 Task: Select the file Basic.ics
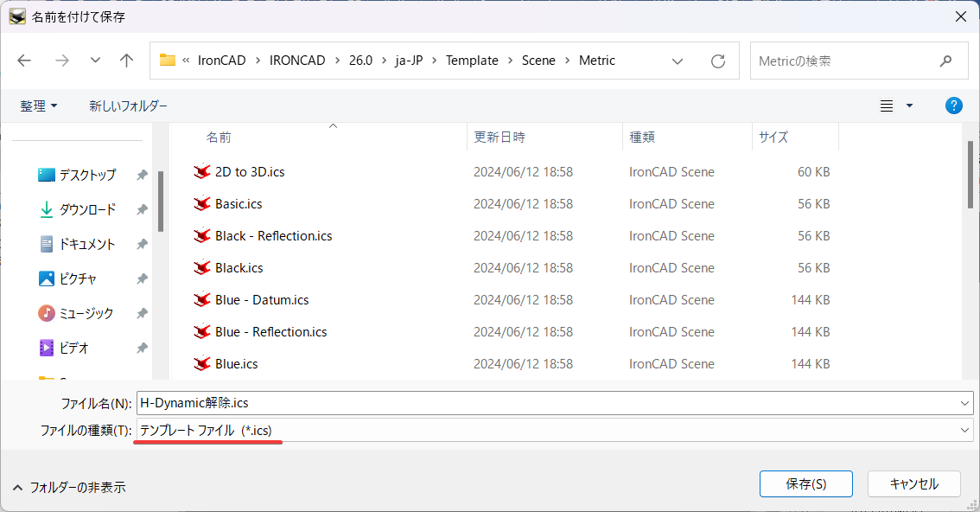click(239, 204)
